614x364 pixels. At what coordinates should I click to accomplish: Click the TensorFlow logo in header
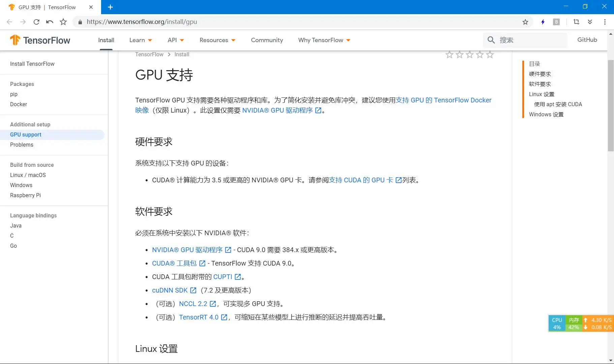[40, 40]
